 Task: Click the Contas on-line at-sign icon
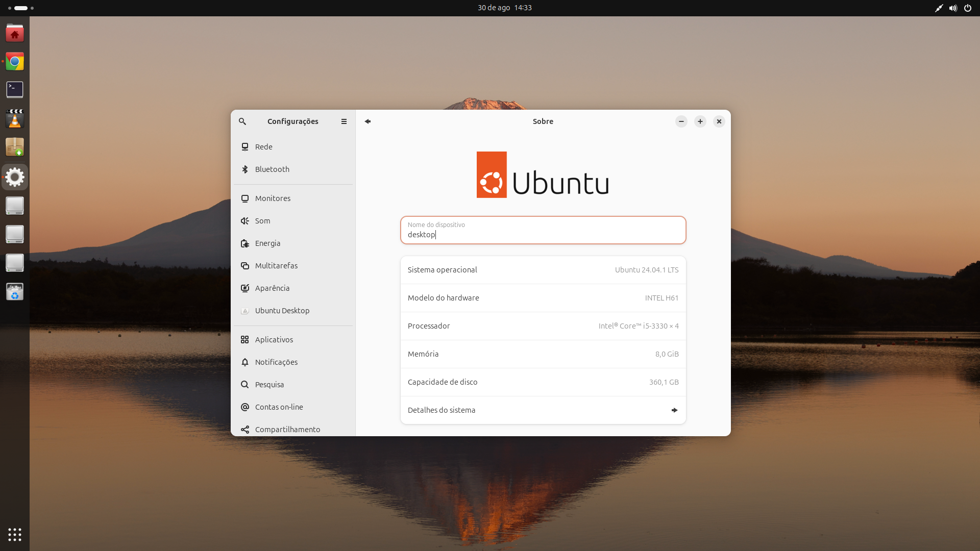245,407
